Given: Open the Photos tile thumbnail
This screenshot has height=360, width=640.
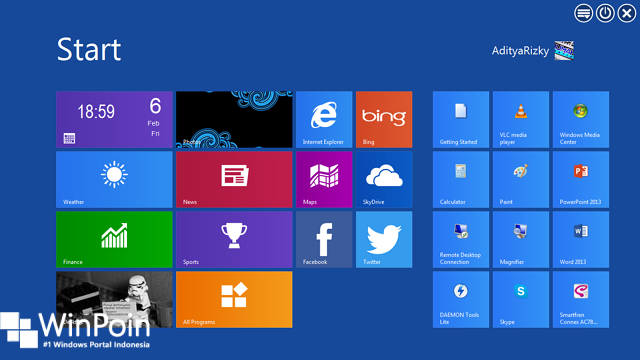Looking at the screenshot, I should click(234, 119).
